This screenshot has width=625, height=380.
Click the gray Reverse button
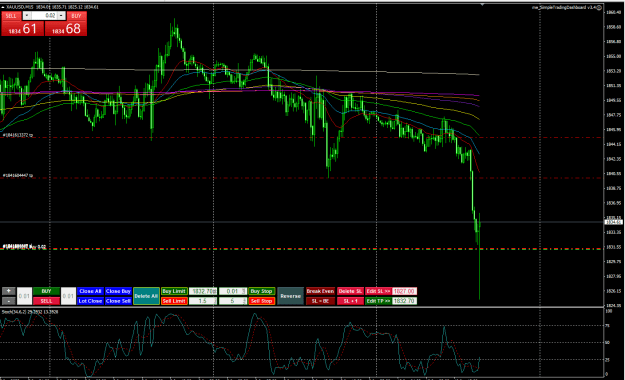[290, 296]
